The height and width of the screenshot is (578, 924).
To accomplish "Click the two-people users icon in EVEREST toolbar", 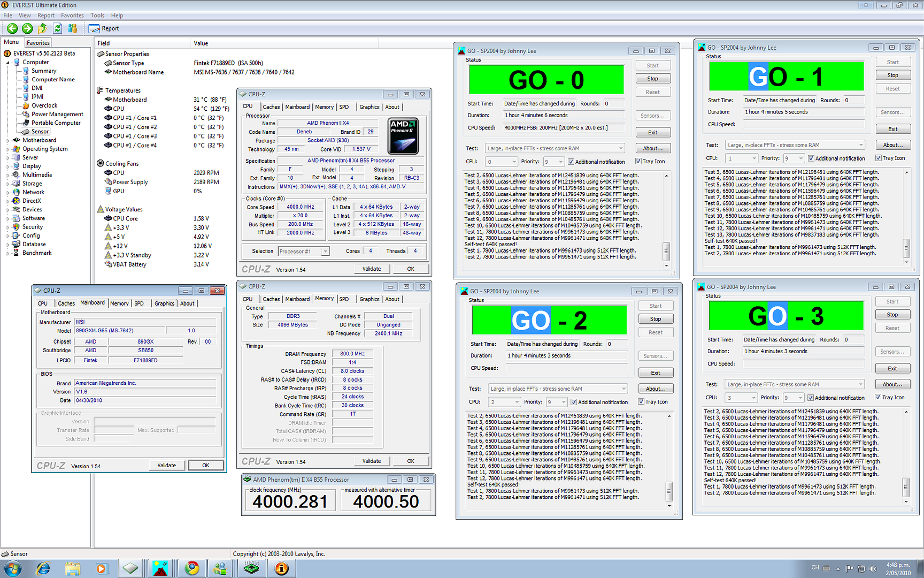I will click(x=73, y=28).
